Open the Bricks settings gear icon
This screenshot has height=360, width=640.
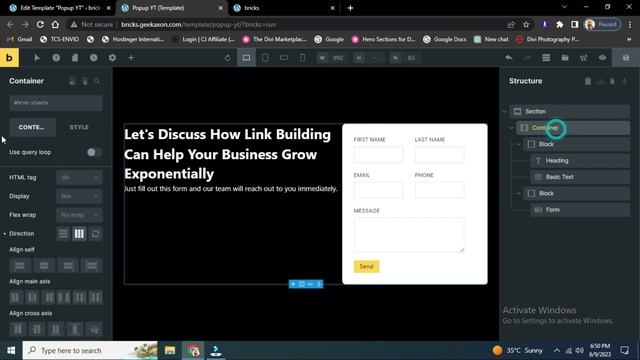point(112,58)
